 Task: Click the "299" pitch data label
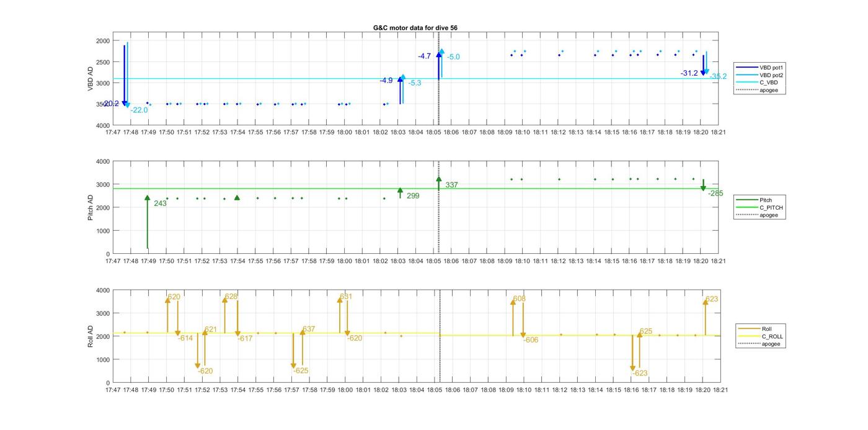tap(413, 196)
